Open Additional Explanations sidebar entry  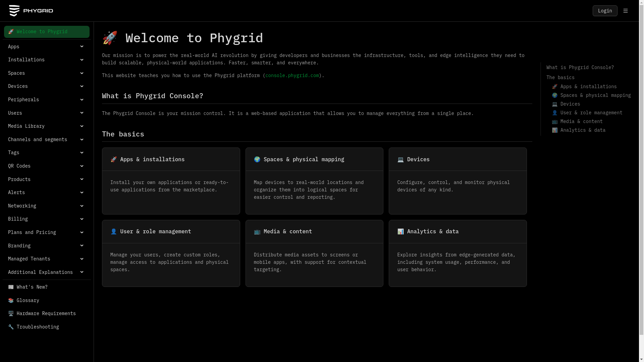coord(47,272)
